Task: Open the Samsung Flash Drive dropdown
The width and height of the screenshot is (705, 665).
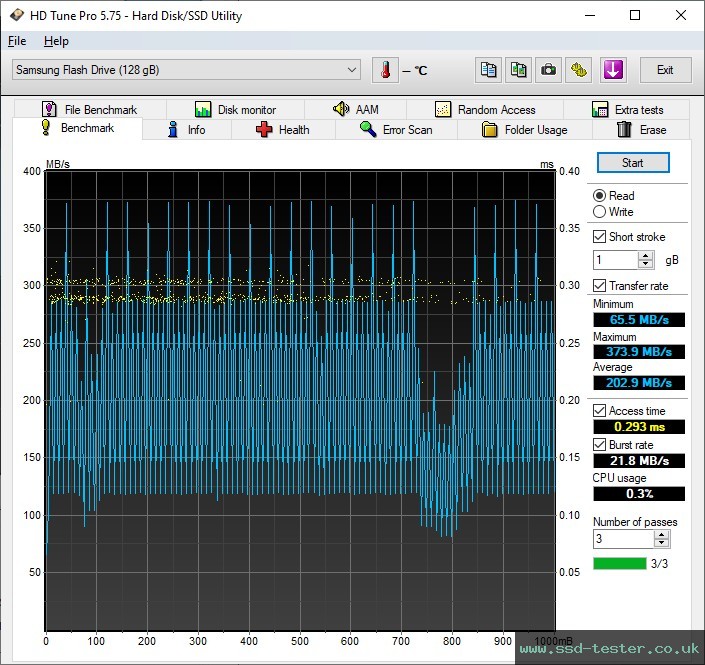Action: (x=186, y=70)
